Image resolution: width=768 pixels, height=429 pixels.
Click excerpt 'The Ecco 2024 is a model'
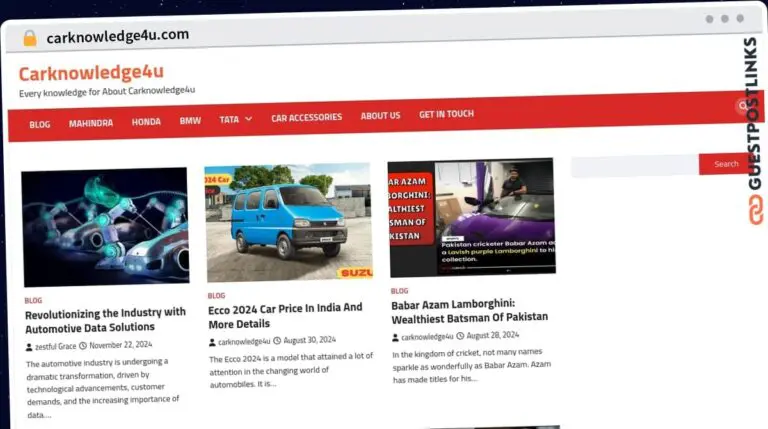(x=291, y=370)
